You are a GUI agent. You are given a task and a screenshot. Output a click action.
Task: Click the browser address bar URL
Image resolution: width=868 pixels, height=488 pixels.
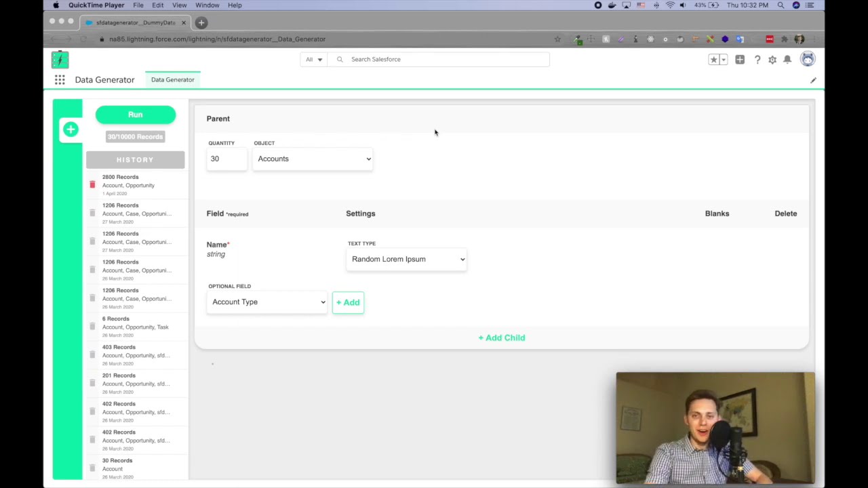pos(217,39)
